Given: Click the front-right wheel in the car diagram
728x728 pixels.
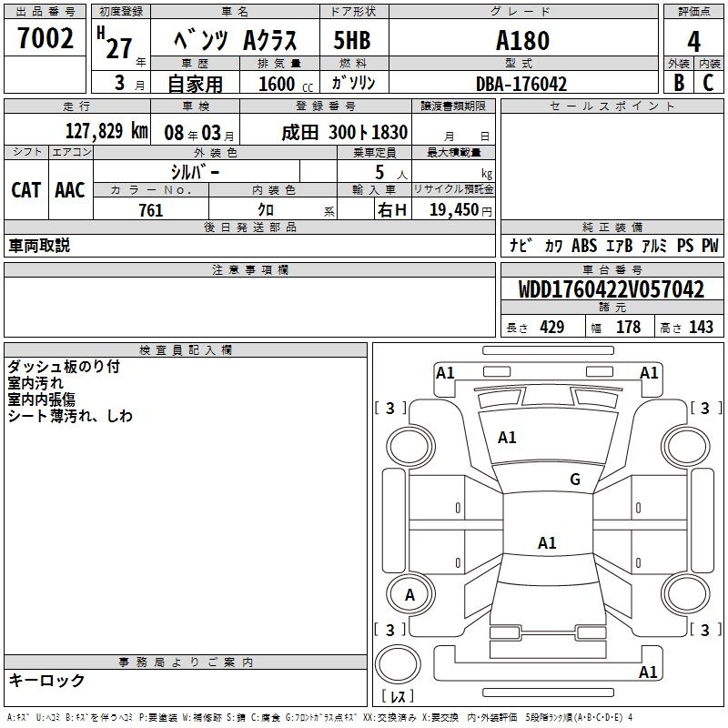Looking at the screenshot, I should pos(684,444).
